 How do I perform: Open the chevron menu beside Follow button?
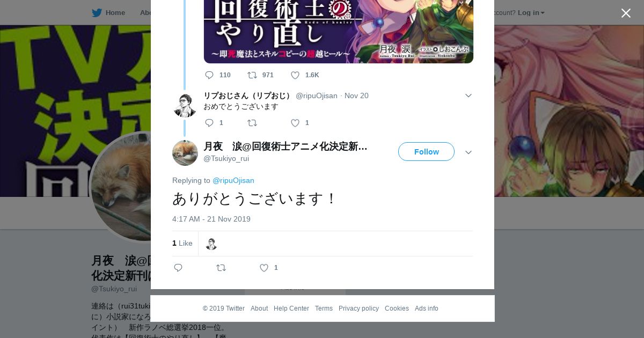(x=468, y=152)
